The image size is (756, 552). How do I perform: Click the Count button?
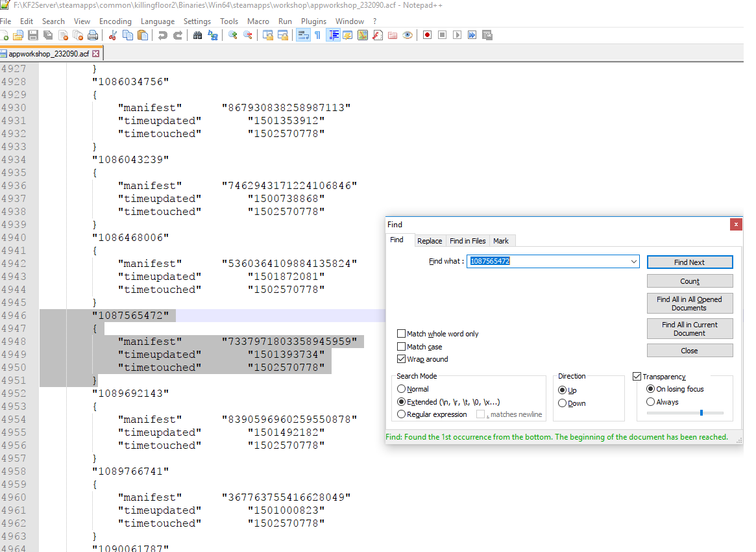(689, 281)
